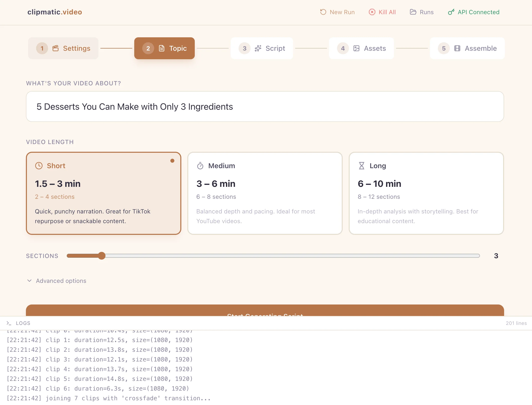This screenshot has height=405, width=532.
Task: Click the Assemble film strip icon
Action: click(457, 48)
